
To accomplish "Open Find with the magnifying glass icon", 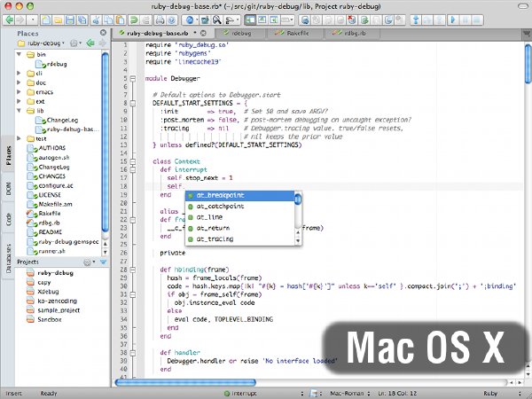I will point(217,20).
